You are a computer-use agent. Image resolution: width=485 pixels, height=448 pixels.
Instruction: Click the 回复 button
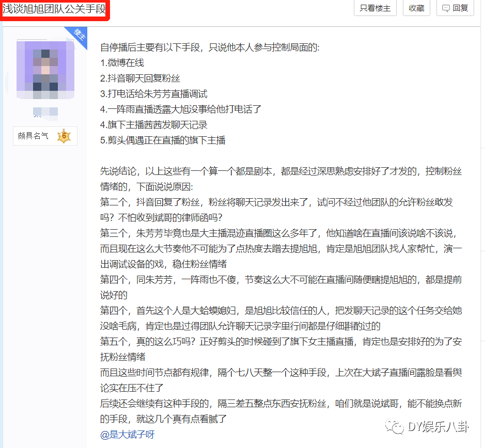(x=455, y=8)
